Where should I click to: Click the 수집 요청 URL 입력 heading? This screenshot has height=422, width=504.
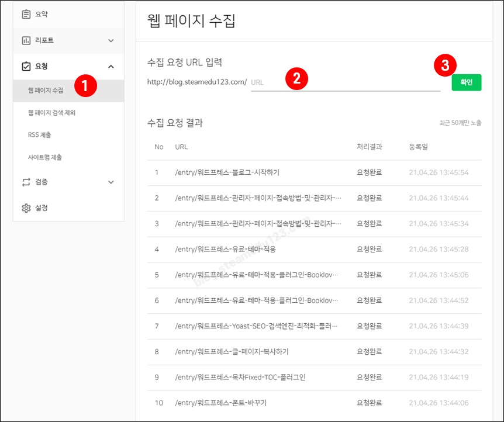[185, 62]
